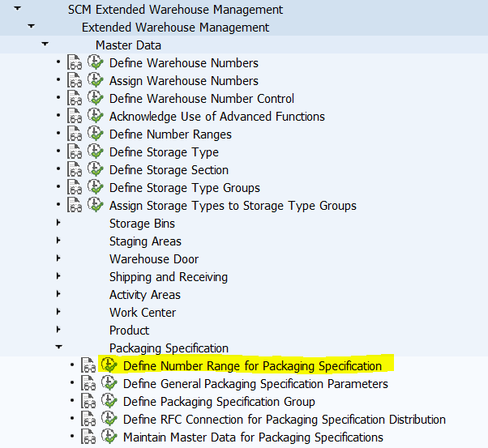The image size is (488, 448).
Task: Run activity icon for Define Packaging Specification Group
Action: point(109,400)
